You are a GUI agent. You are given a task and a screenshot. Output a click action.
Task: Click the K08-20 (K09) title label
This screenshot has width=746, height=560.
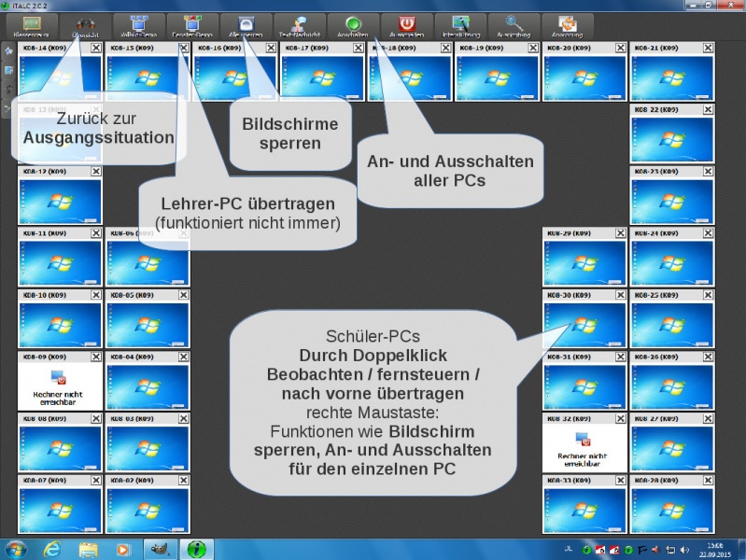569,48
